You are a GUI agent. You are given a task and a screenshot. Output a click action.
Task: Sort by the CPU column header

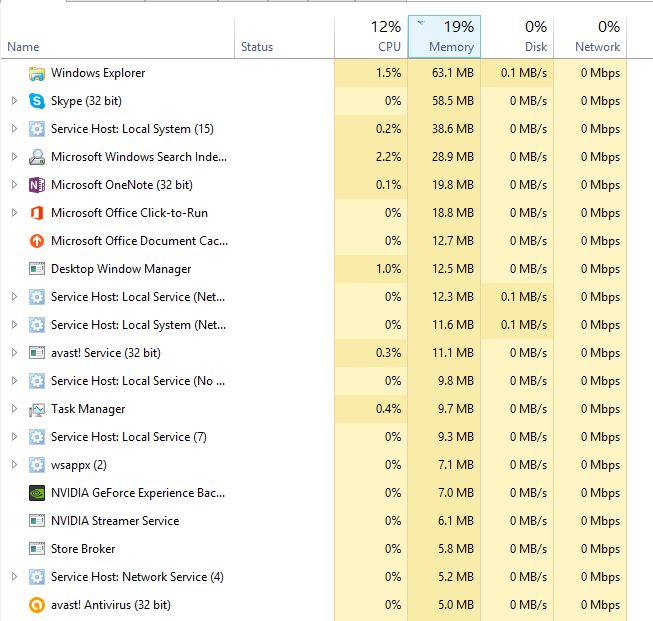coord(371,37)
